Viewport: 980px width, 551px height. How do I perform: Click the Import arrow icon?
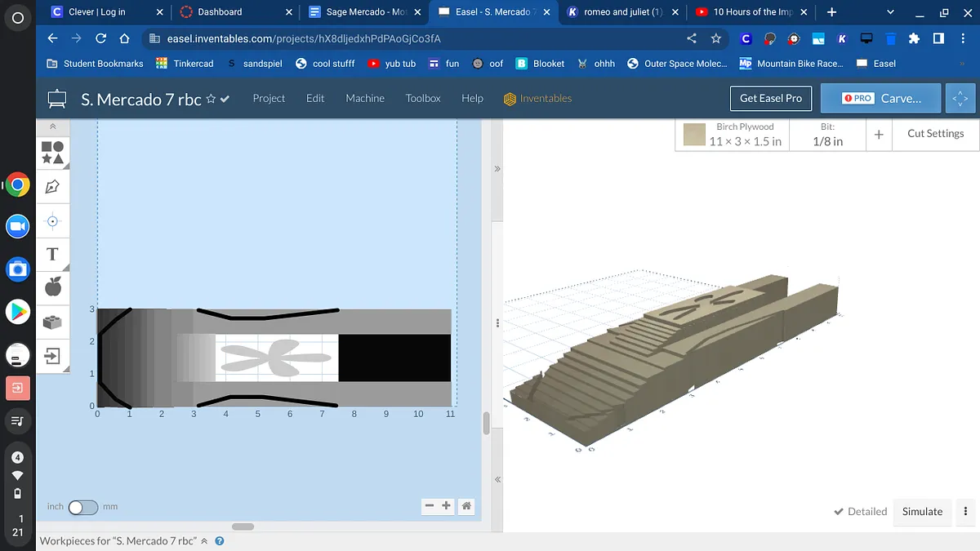[x=52, y=356]
